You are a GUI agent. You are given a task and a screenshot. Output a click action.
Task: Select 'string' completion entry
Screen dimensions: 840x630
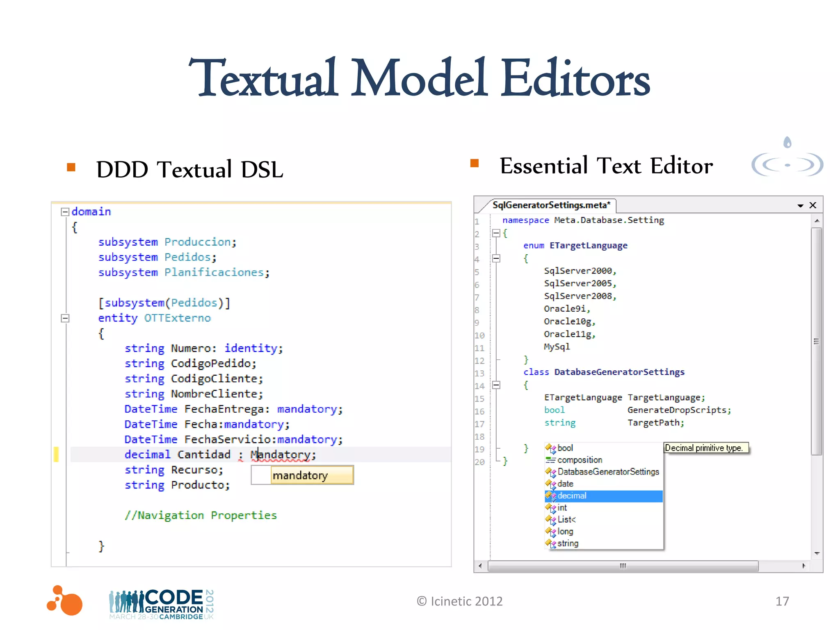click(604, 543)
